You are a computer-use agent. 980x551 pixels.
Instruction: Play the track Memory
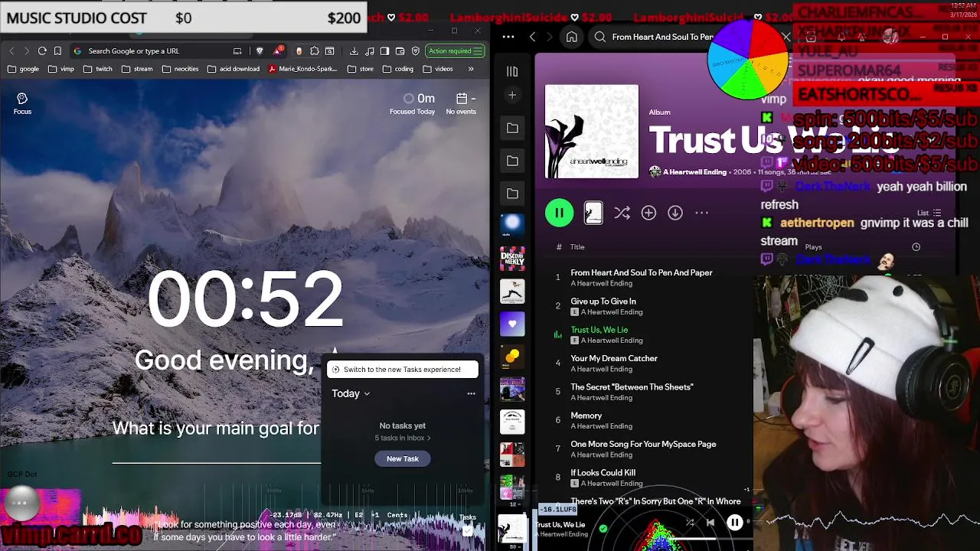[x=586, y=416]
